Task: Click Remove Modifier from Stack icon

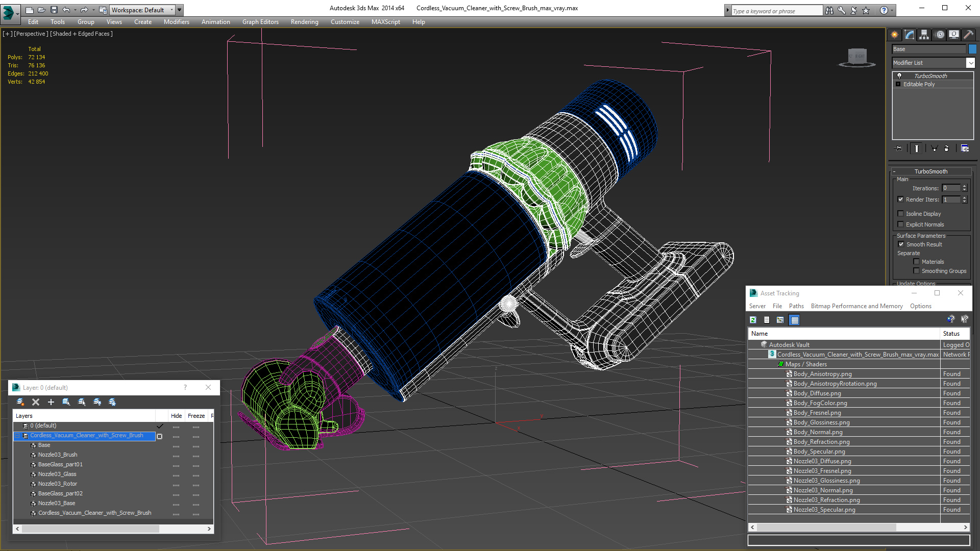Action: [x=947, y=148]
